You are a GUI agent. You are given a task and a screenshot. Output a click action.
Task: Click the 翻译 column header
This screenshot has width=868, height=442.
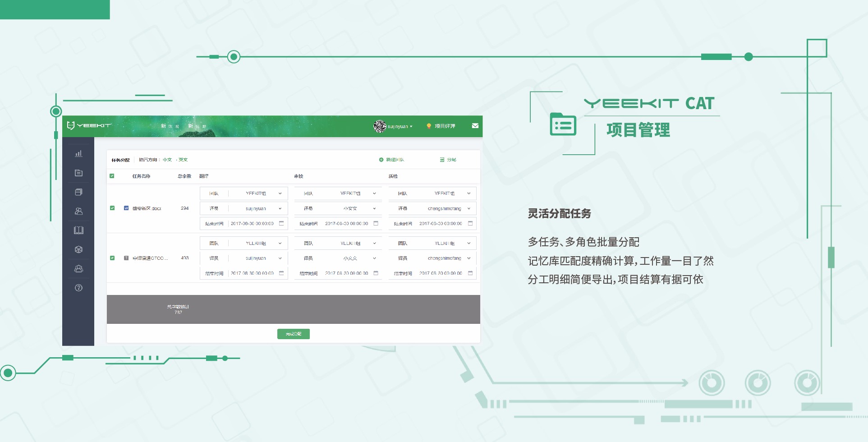pyautogui.click(x=204, y=176)
